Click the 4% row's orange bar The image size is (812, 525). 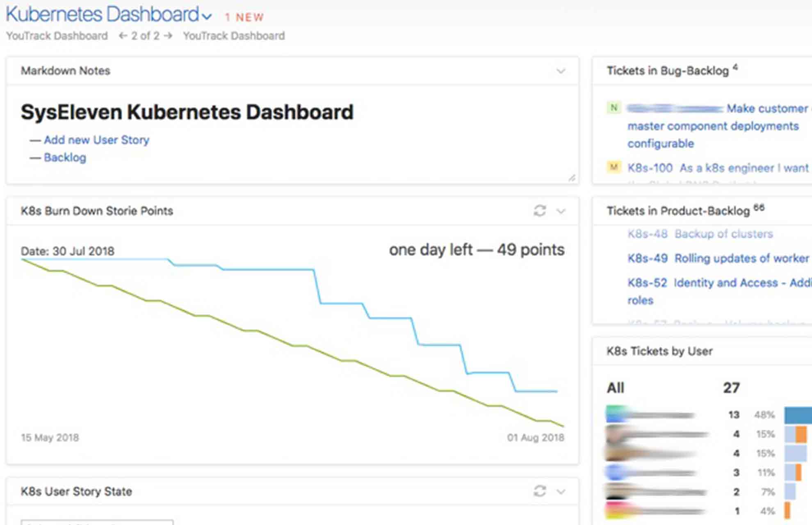tap(787, 511)
